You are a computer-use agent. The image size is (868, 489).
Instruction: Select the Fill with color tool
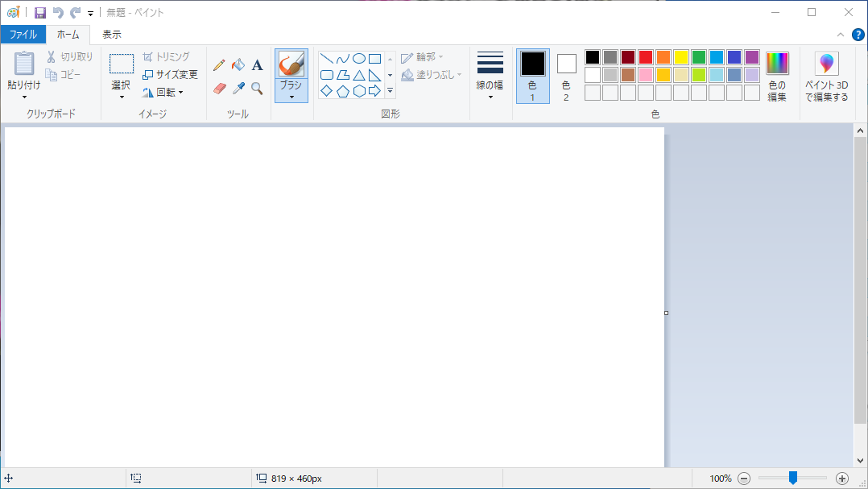pos(238,65)
